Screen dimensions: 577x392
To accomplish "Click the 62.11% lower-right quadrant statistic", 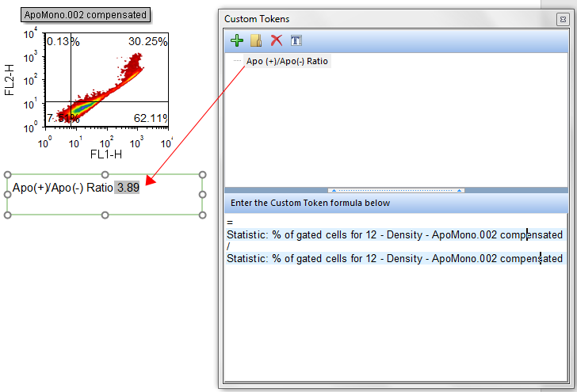I will (x=150, y=118).
